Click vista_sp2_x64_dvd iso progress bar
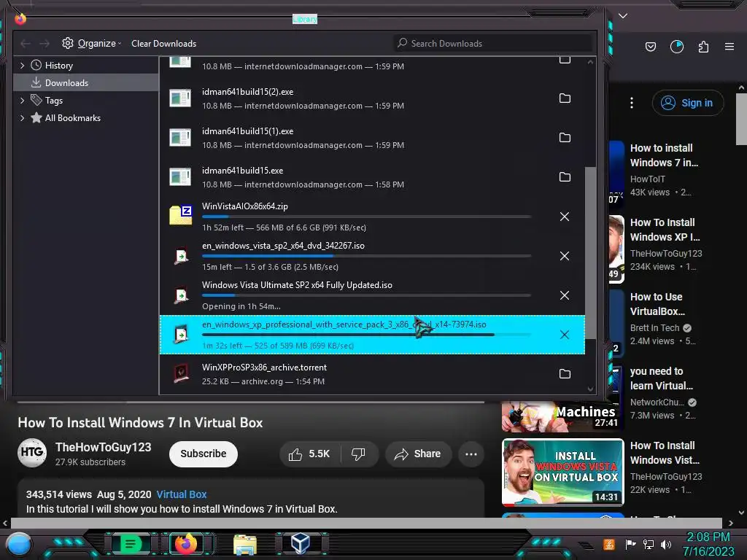 tap(366, 256)
